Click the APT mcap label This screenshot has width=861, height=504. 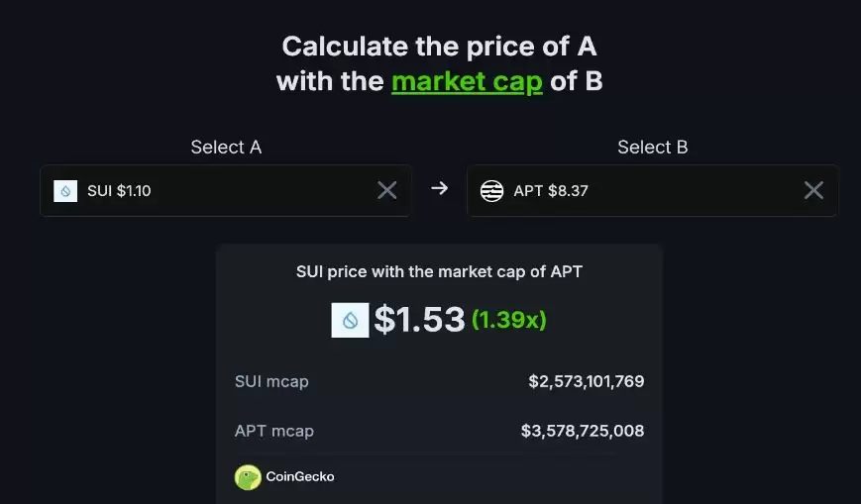tap(274, 431)
